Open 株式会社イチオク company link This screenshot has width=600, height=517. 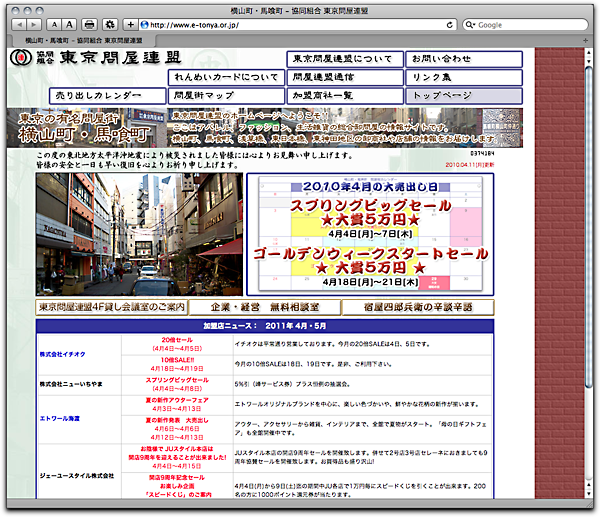[x=62, y=354]
